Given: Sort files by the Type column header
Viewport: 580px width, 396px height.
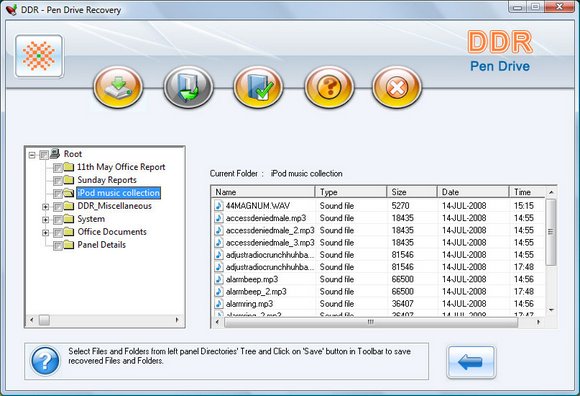Looking at the screenshot, I should 351,192.
